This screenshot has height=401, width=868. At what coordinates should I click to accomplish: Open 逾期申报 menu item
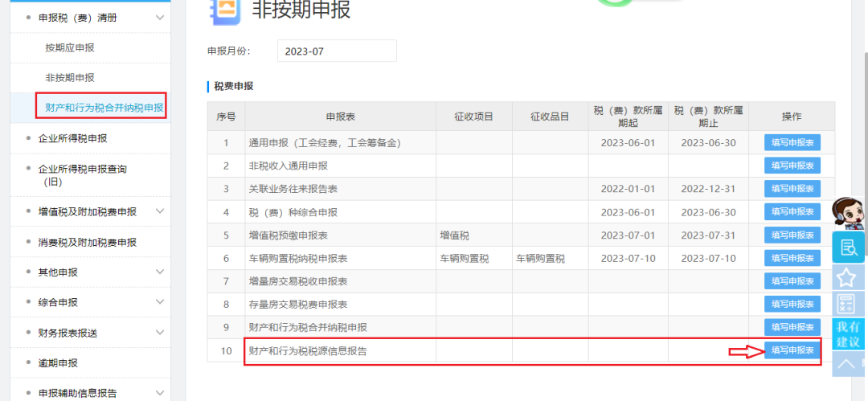pos(58,362)
